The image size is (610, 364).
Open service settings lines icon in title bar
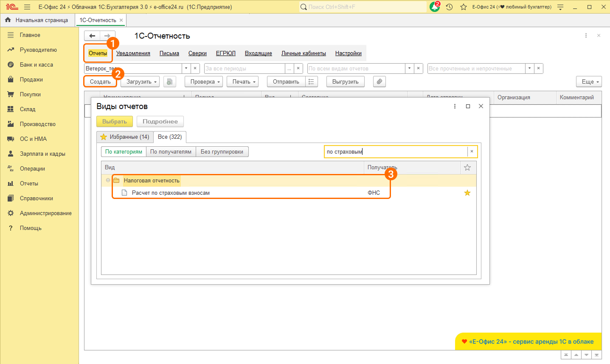coord(560,7)
